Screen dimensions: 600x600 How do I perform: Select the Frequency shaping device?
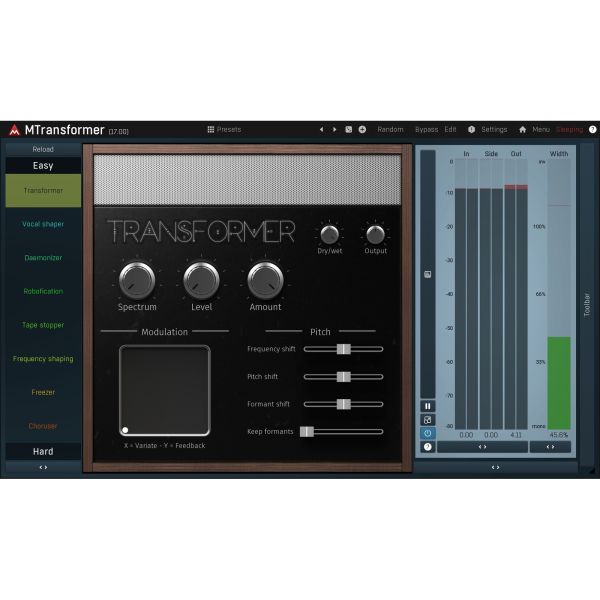(43, 359)
